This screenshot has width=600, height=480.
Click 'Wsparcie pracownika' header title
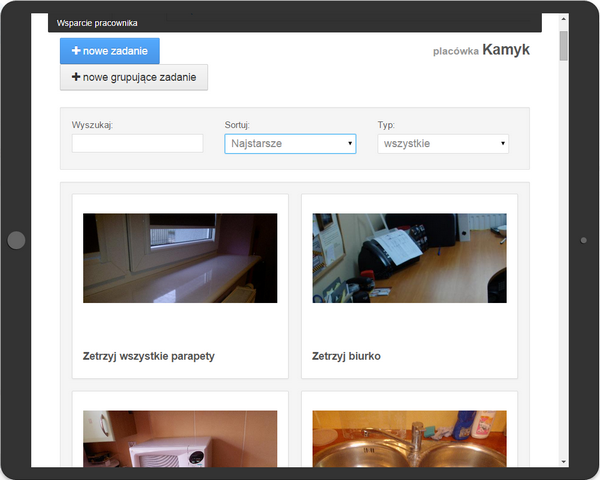(x=97, y=23)
